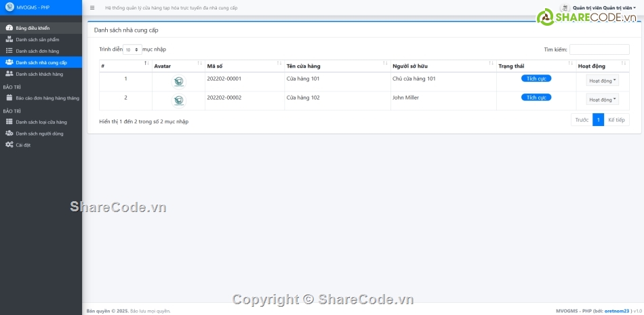Open Hoạt động dropdown for Cửa hàng 101

coord(602,81)
